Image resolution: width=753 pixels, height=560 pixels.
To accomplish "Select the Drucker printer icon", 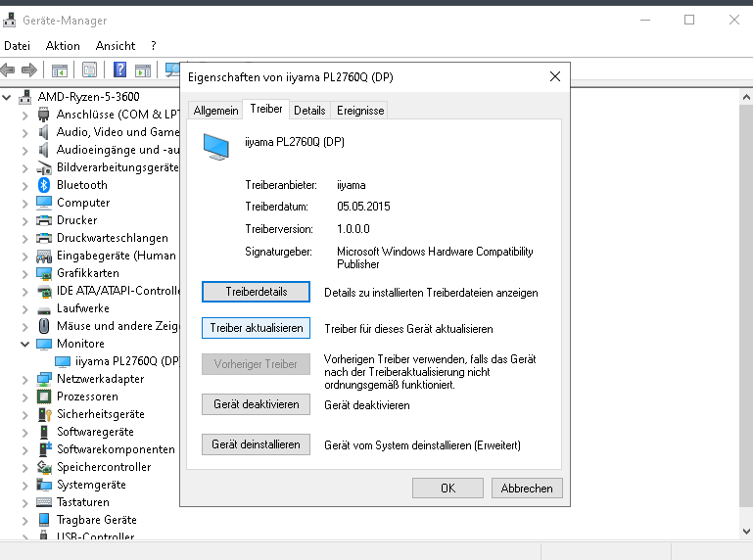I will coord(44,220).
